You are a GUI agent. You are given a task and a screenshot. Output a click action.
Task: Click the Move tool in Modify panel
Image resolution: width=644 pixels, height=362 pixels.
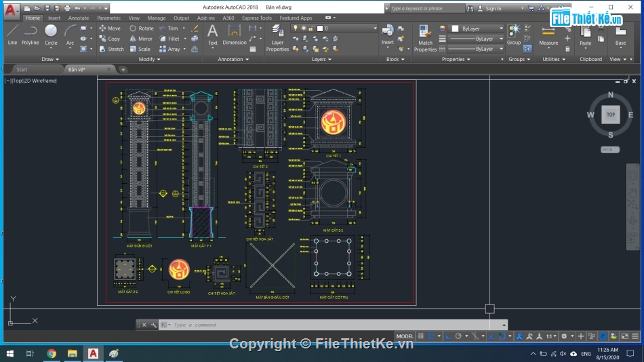(x=110, y=28)
